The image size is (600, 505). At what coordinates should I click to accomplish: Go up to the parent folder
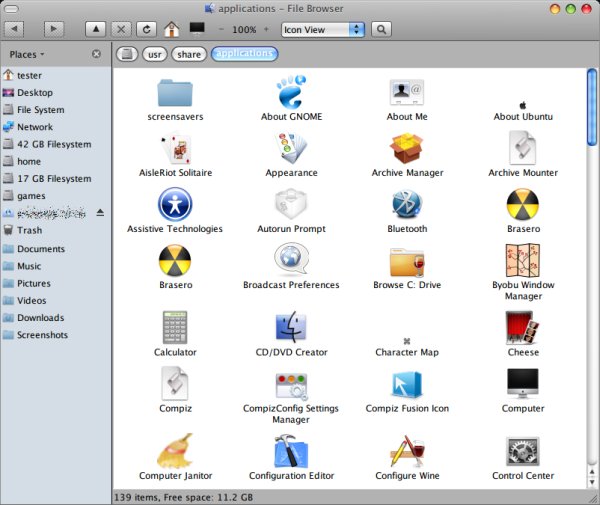tap(94, 30)
